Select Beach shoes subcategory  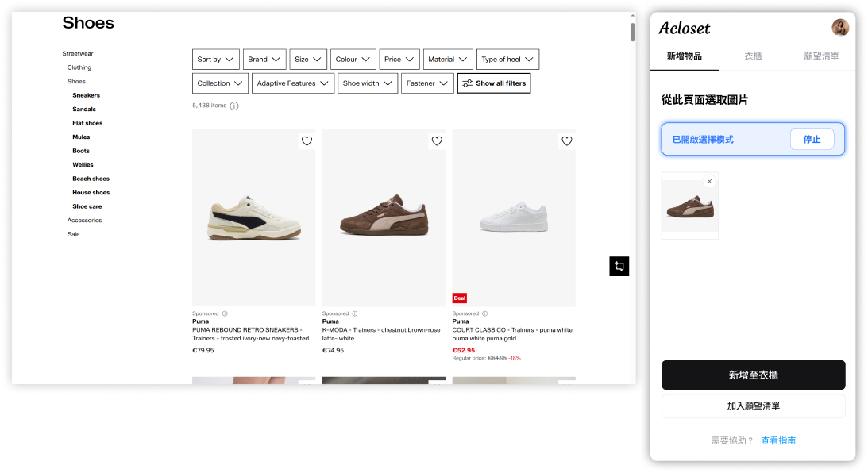click(91, 178)
